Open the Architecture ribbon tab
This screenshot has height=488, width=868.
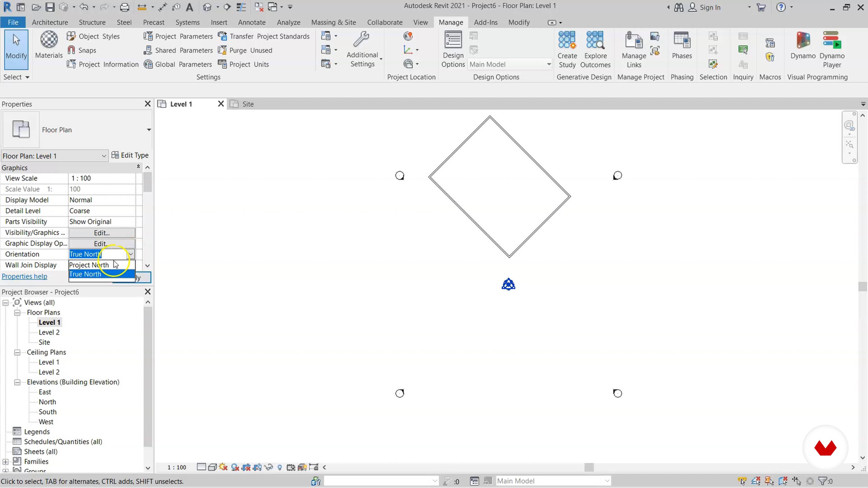pos(50,22)
